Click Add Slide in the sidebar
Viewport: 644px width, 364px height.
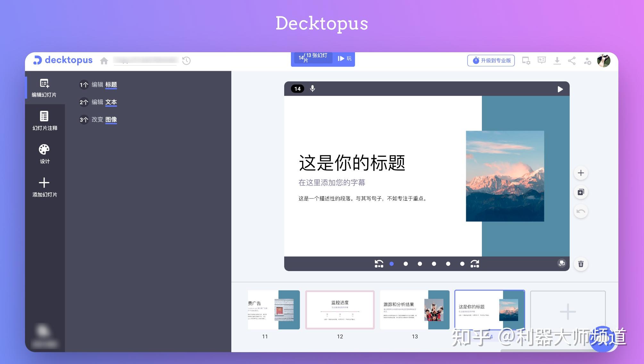(45, 187)
